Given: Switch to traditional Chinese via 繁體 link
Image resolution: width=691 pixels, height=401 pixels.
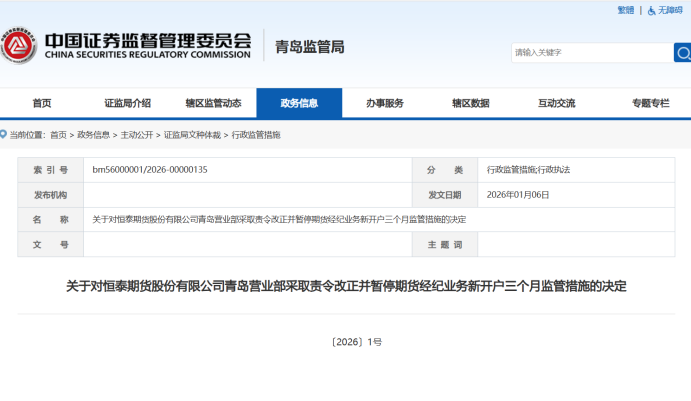Looking at the screenshot, I should (x=626, y=10).
